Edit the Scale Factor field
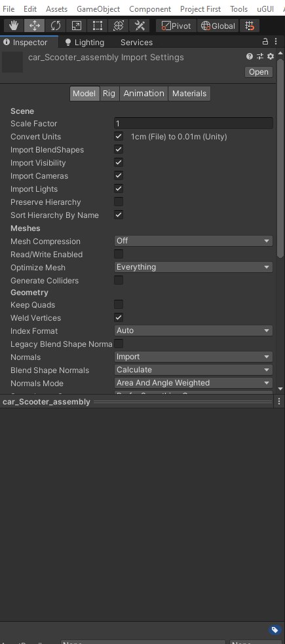The width and height of the screenshot is (285, 644). (193, 123)
